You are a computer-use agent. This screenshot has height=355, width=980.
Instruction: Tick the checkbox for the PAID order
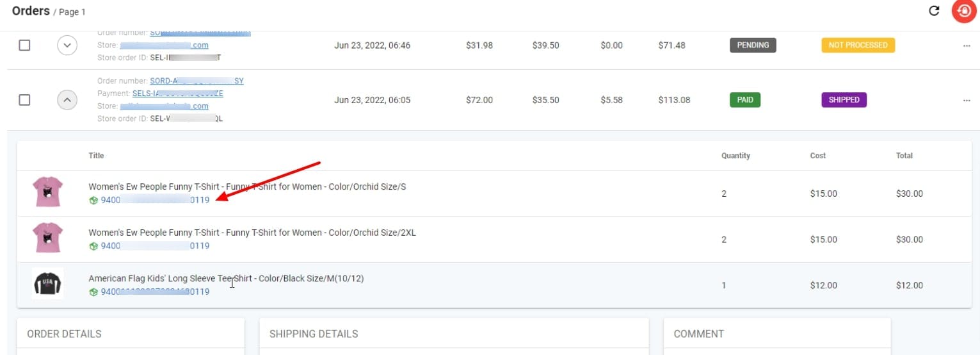tap(24, 100)
